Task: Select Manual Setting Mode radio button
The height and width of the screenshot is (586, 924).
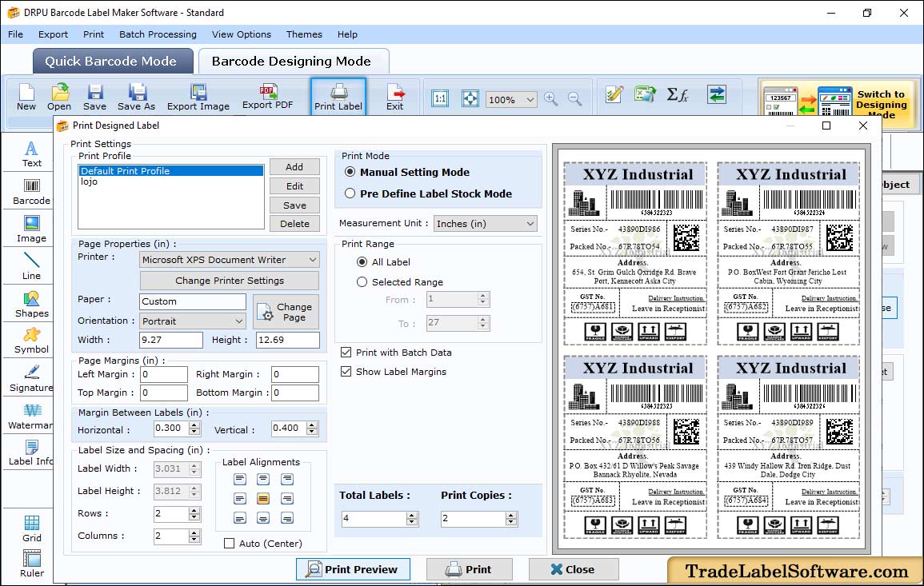Action: click(350, 172)
